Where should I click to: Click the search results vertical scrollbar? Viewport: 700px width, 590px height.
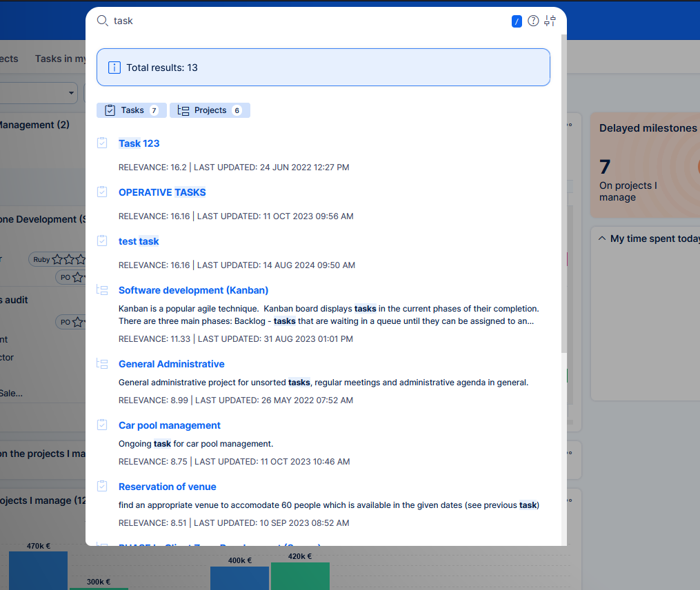tap(564, 193)
